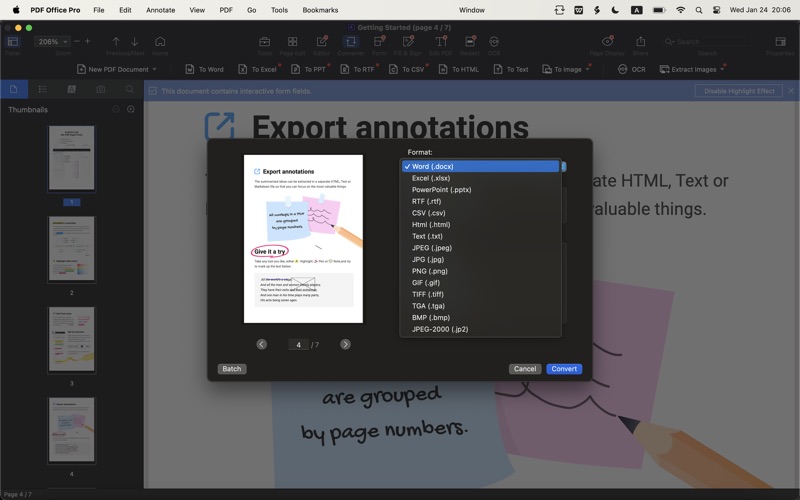Image resolution: width=800 pixels, height=500 pixels.
Task: Click To PPT in converter bar
Action: pyautogui.click(x=308, y=69)
